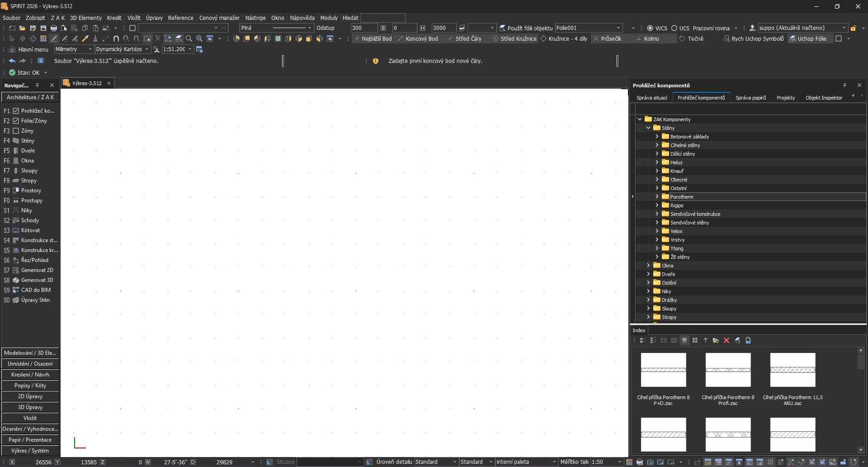Click the Generovat 3D tool

[x=37, y=280]
